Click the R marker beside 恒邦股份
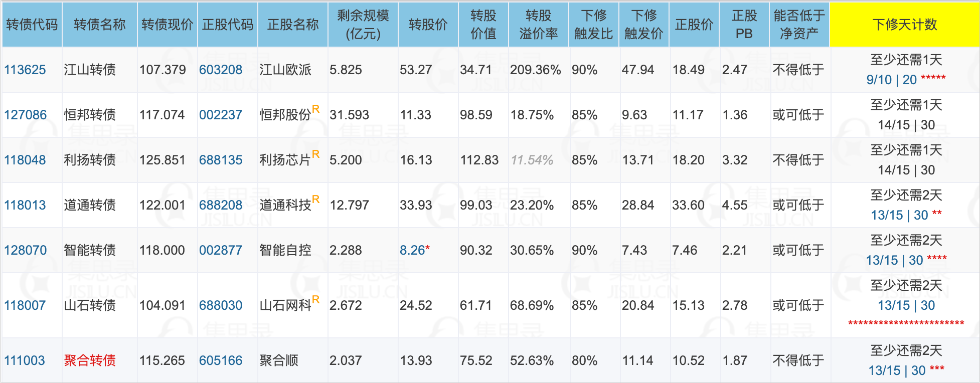 tap(315, 109)
